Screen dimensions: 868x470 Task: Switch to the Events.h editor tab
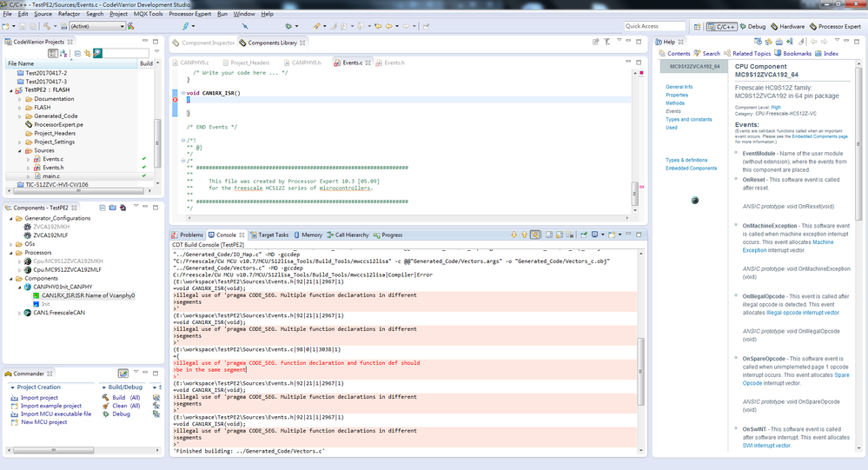click(390, 63)
